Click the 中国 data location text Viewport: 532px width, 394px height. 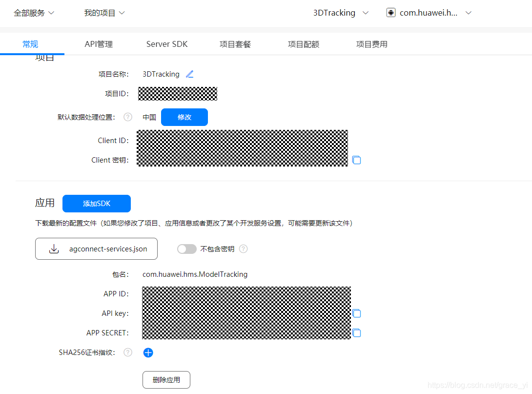[149, 117]
